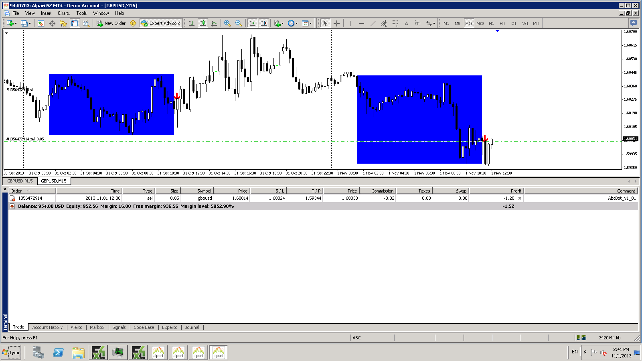Switch timeframe to M1
644x361 pixels.
pos(446,23)
